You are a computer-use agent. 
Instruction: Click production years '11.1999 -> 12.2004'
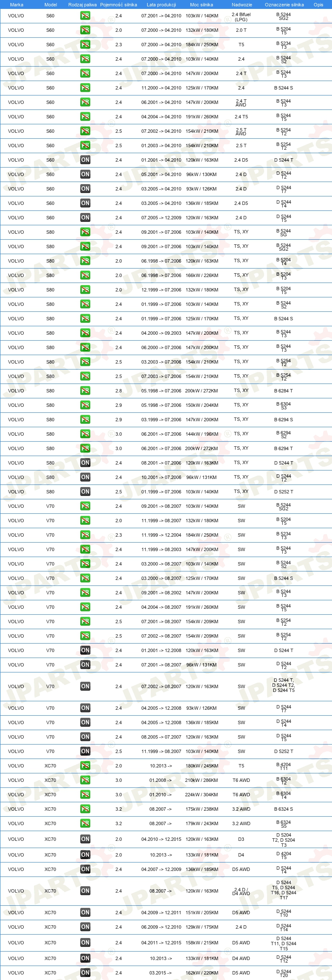click(161, 535)
